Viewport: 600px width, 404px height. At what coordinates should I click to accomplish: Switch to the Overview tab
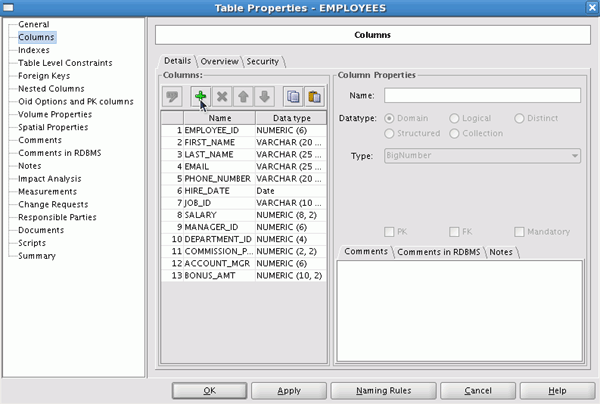click(x=219, y=61)
